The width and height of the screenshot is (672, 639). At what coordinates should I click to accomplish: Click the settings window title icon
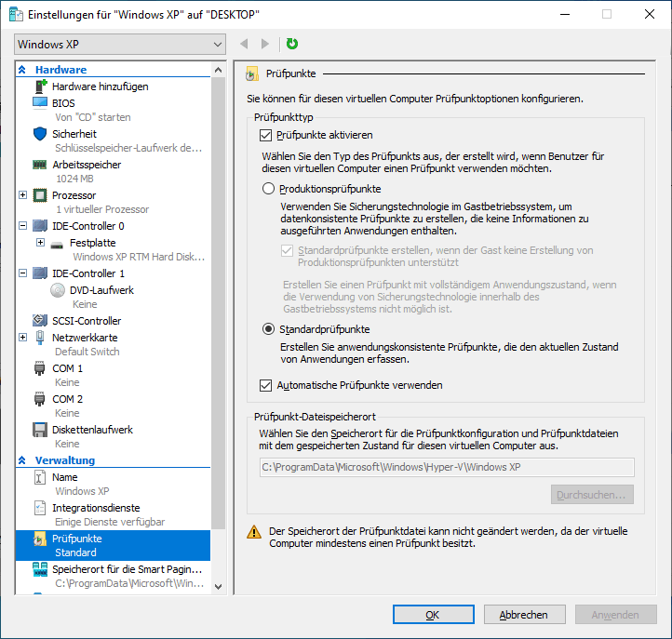pos(16,14)
